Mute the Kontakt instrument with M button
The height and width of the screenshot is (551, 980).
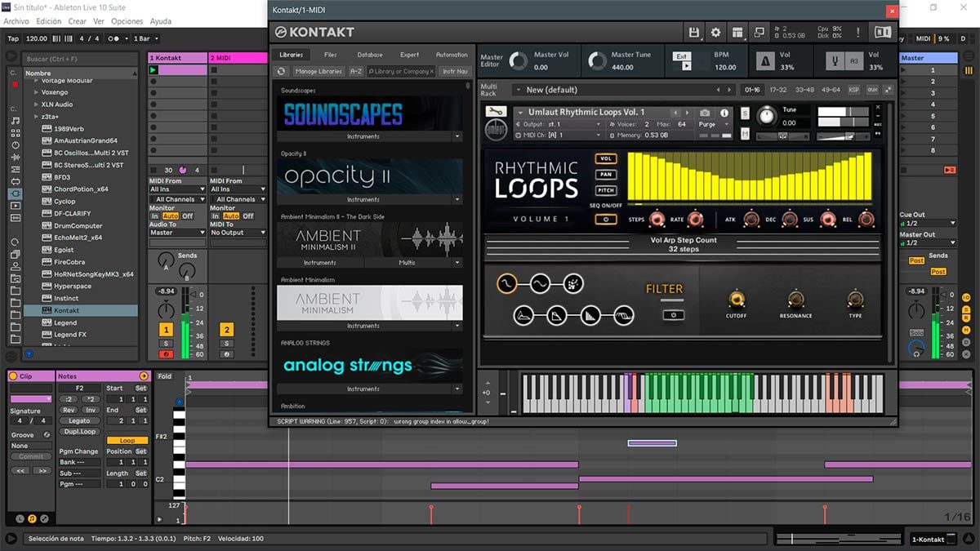point(745,133)
